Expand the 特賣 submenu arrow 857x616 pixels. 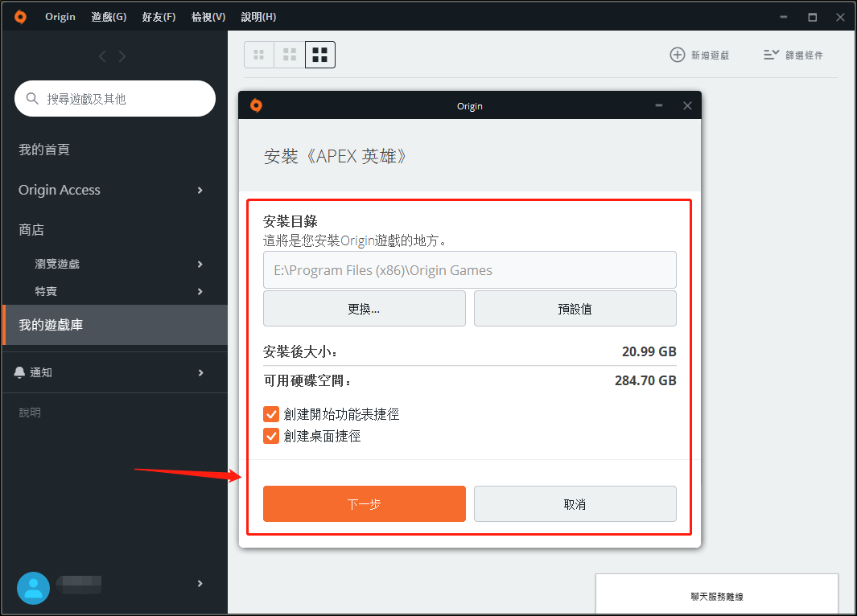[x=200, y=292]
